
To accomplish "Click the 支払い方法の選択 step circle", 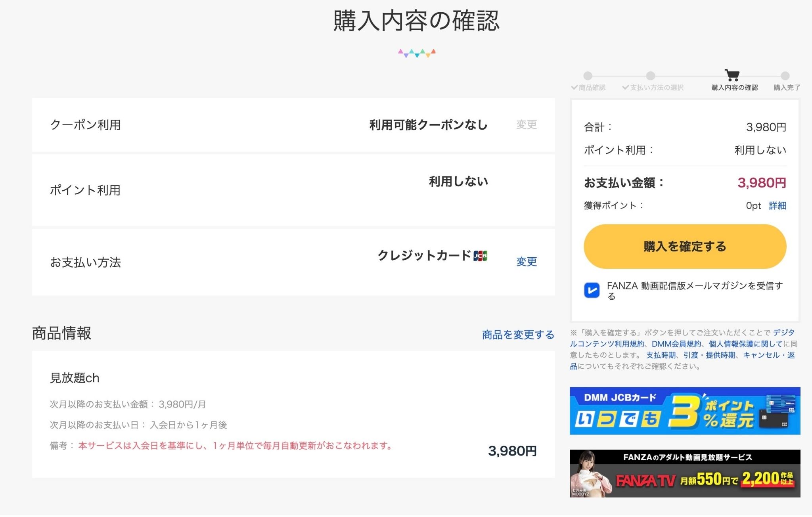I will pyautogui.click(x=651, y=76).
